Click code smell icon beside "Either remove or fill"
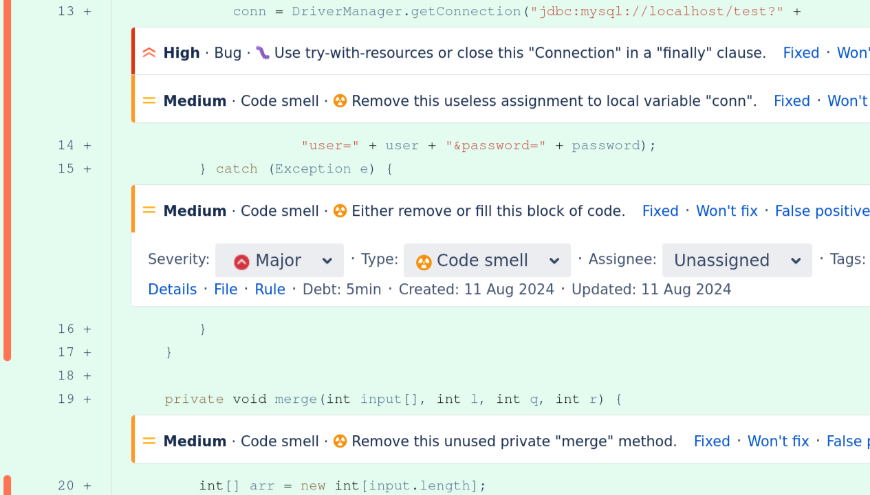The width and height of the screenshot is (870, 495). (340, 211)
